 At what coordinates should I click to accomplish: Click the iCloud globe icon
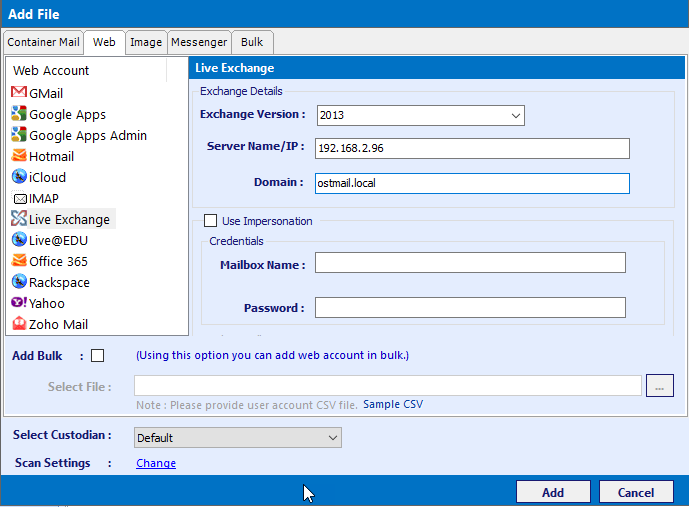(x=19, y=177)
